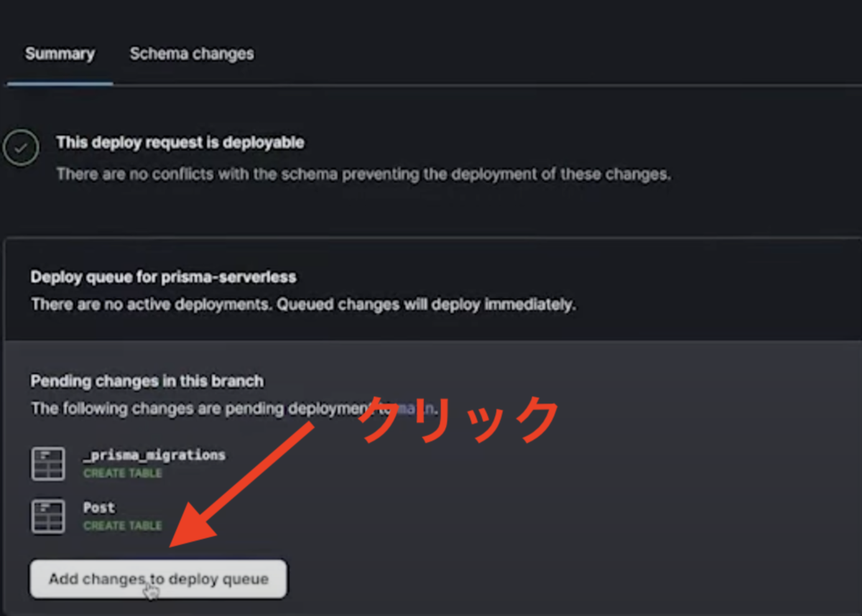Click CREATE TABLE label under Post
The width and height of the screenshot is (862, 616).
pos(123,526)
